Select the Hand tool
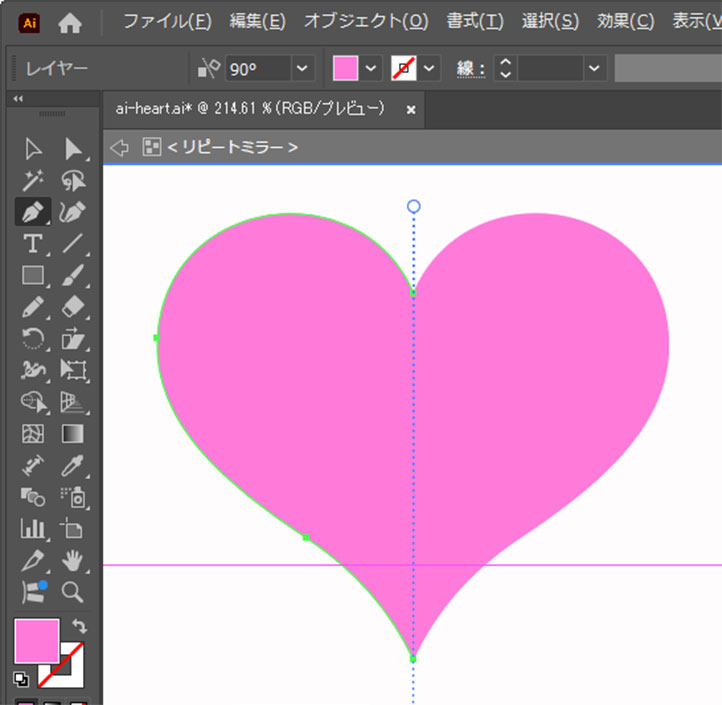 point(73,561)
